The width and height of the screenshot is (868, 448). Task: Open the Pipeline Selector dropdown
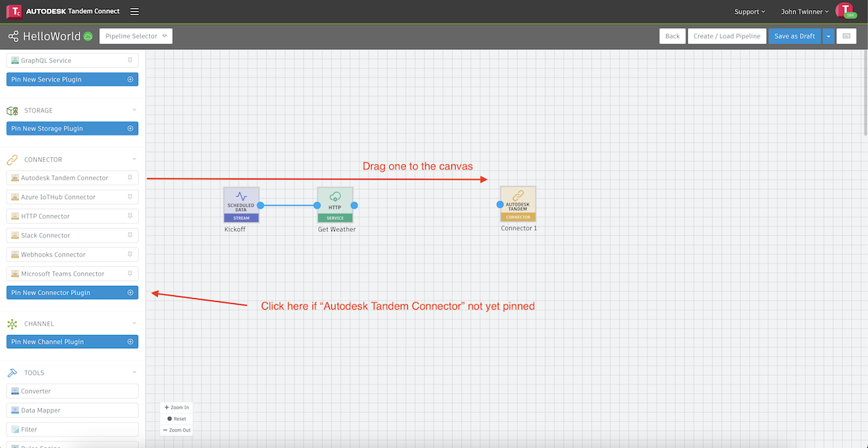(136, 36)
